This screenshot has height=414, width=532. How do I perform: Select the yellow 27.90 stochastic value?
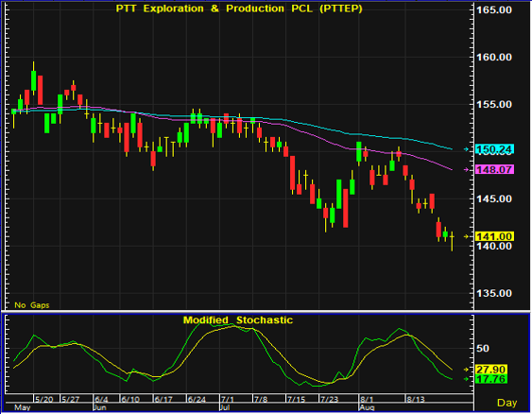491,370
